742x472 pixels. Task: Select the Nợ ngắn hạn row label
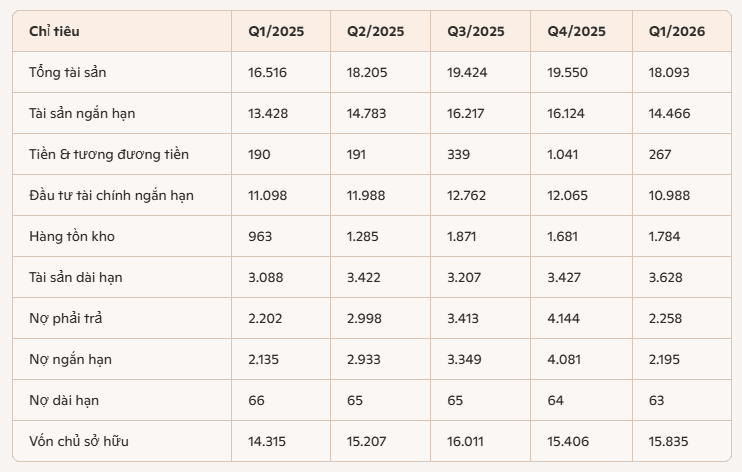point(71,359)
